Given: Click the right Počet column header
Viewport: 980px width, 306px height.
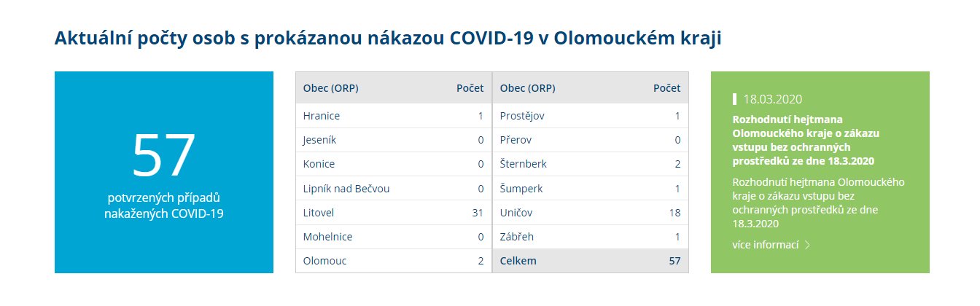Looking at the screenshot, I should 666,88.
